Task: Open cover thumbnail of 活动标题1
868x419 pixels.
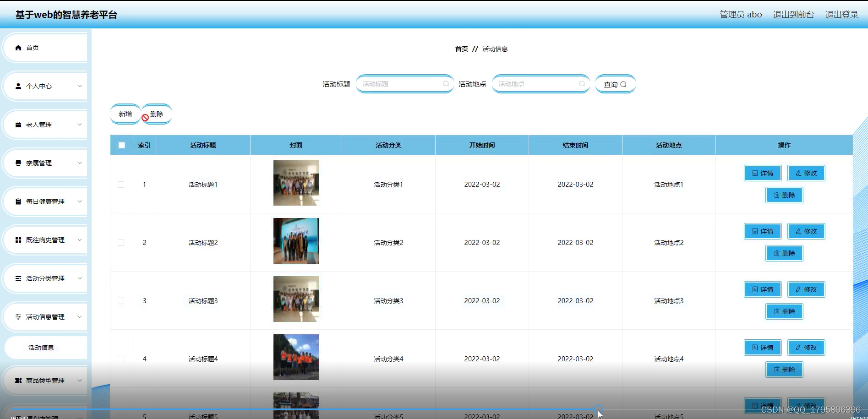Action: [x=296, y=183]
